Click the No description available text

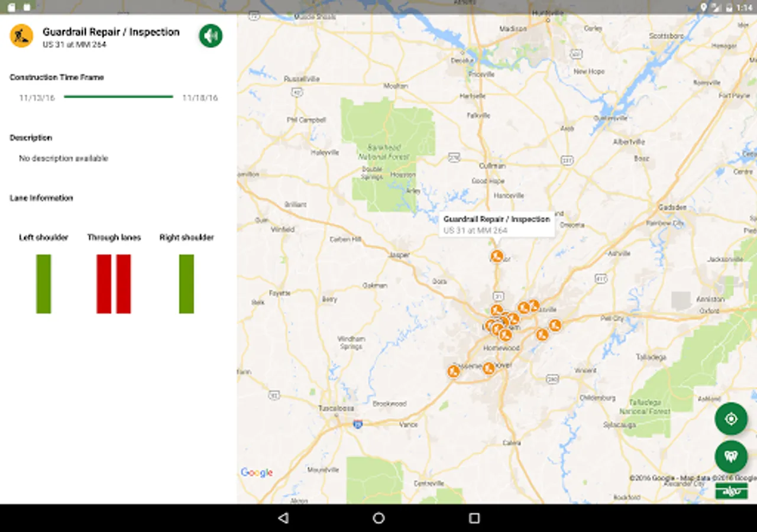[63, 158]
